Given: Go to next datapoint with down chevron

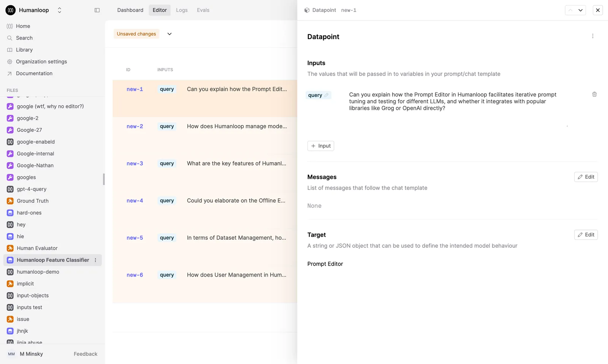Looking at the screenshot, I should 581,10.
